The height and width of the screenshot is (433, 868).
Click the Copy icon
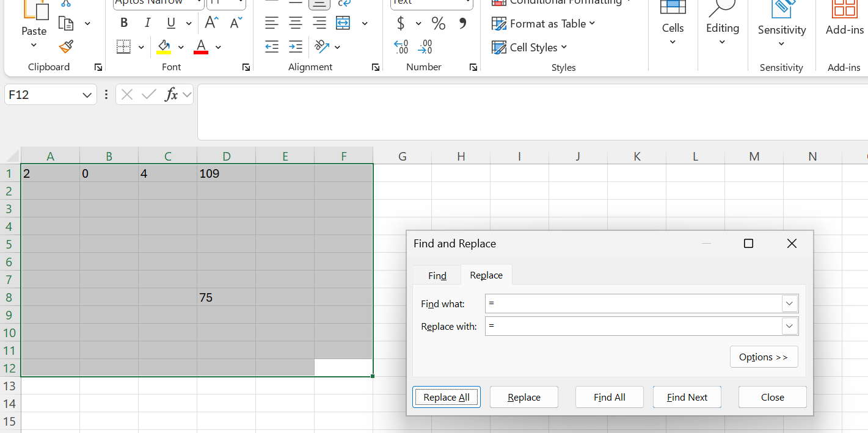[x=66, y=23]
